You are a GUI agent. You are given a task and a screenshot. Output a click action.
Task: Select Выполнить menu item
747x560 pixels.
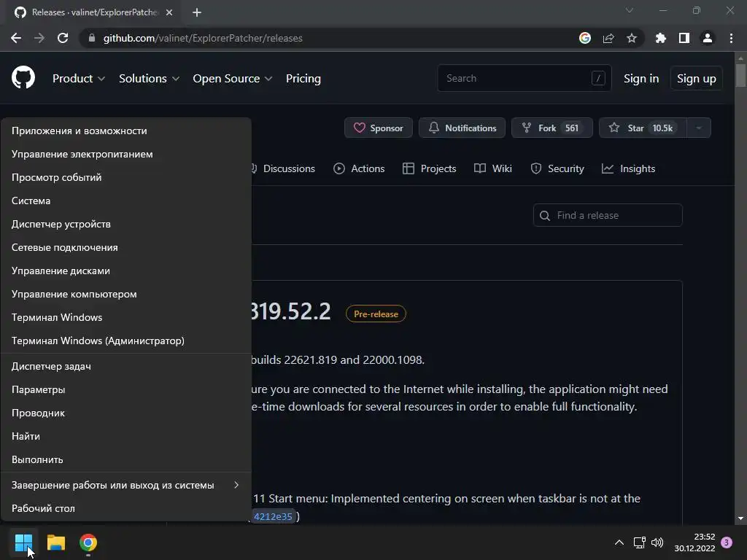(125, 459)
